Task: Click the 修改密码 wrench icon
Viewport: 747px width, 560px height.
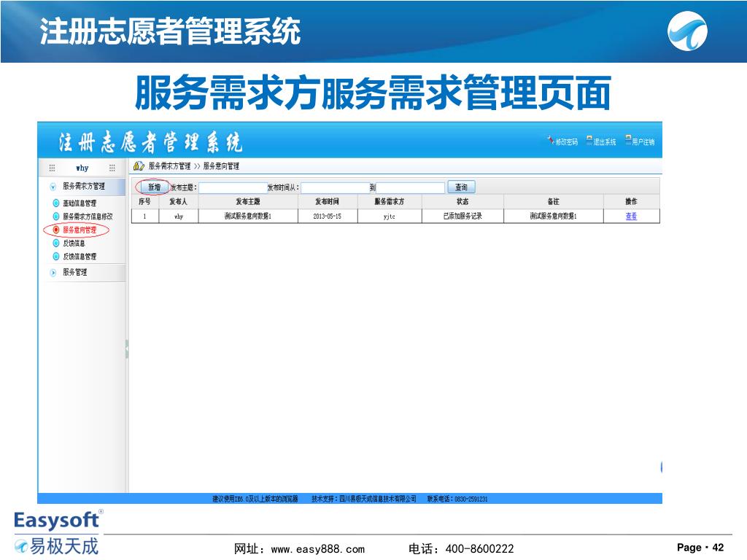Action: pos(550,141)
